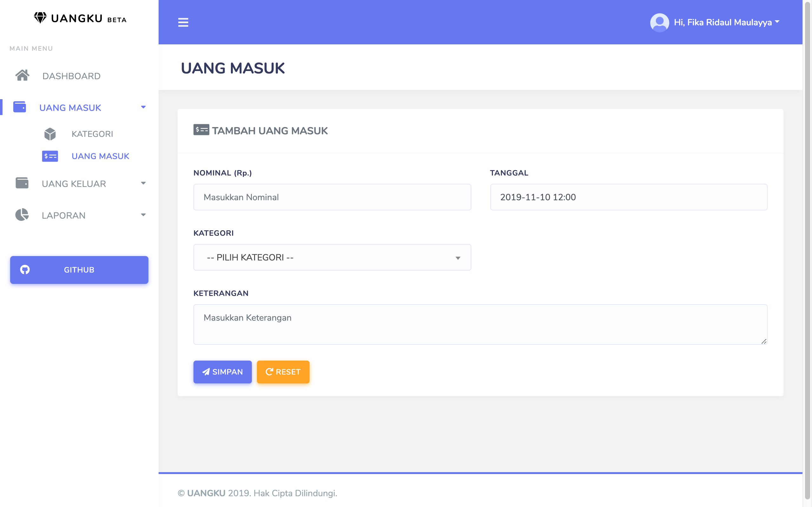The image size is (812, 507).
Task: Open the GitHub sidebar button
Action: click(x=79, y=270)
